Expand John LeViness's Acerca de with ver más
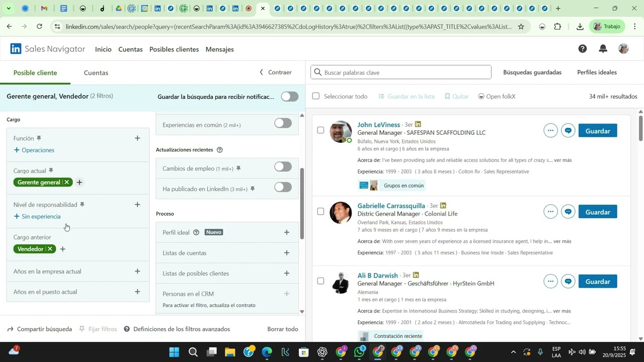 562,160
